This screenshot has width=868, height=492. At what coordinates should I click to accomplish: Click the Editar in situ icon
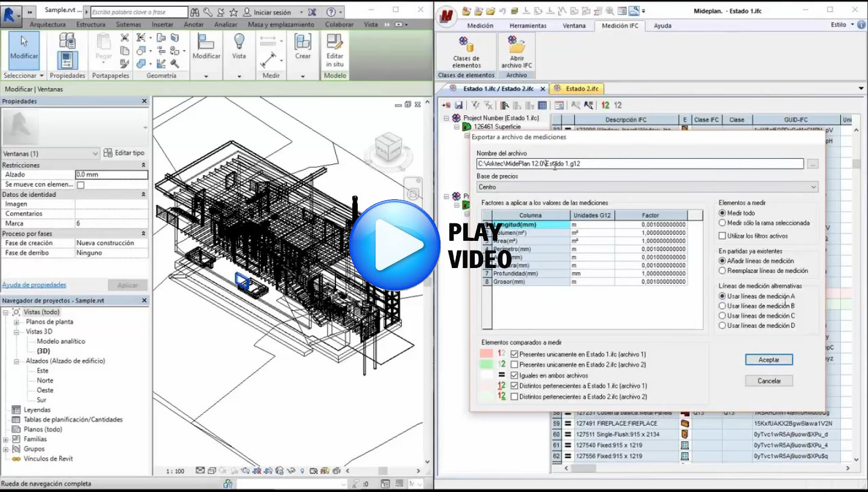pos(335,42)
